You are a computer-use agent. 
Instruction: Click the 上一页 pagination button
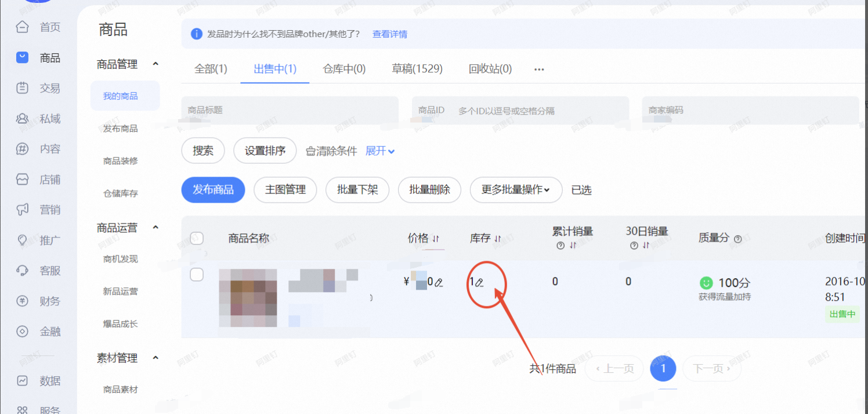(614, 368)
